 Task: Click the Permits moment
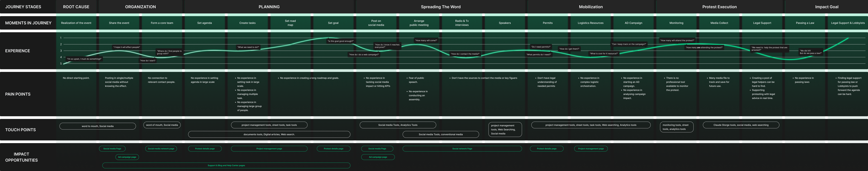[x=548, y=23]
